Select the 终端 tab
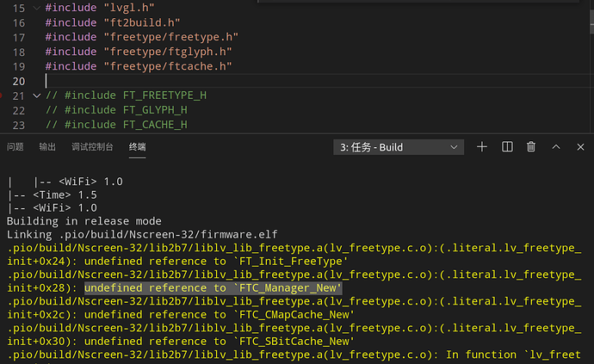 pos(137,147)
